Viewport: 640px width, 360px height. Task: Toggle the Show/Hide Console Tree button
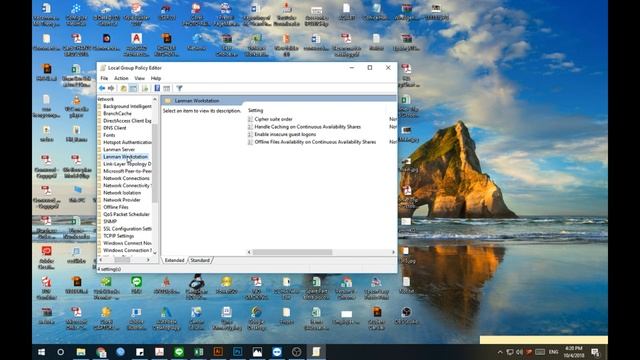133,88
